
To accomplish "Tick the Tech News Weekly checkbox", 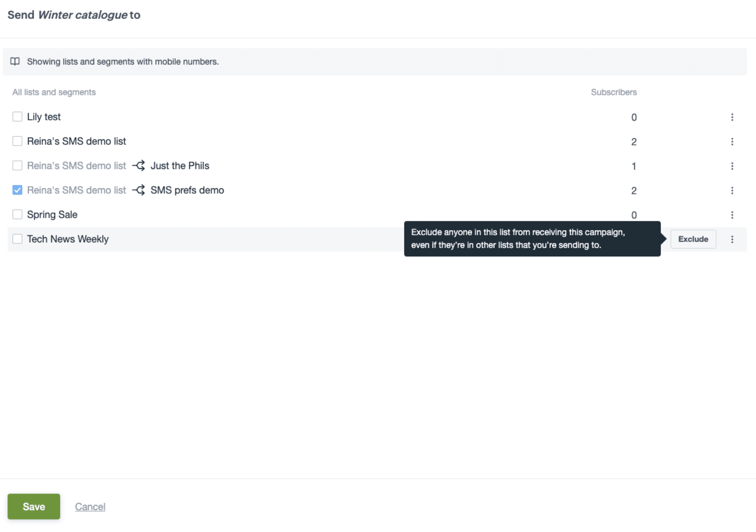I will (17, 239).
